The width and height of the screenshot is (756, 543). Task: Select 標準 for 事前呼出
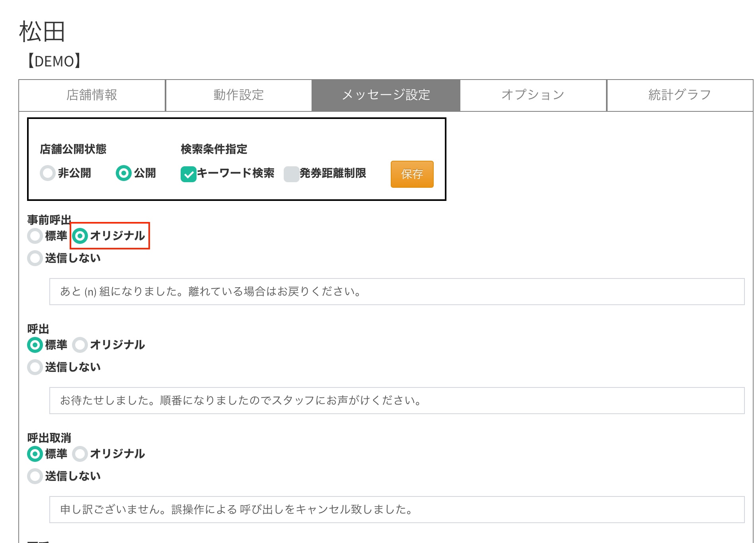(x=35, y=236)
